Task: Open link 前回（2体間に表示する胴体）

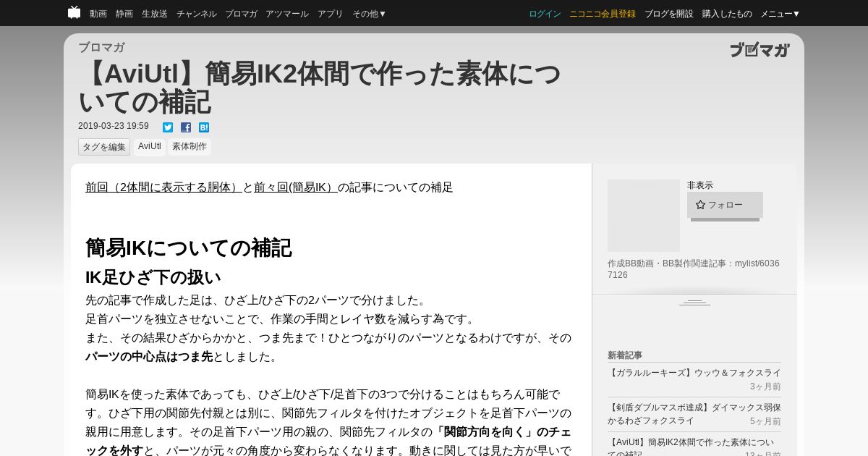Action: (163, 187)
